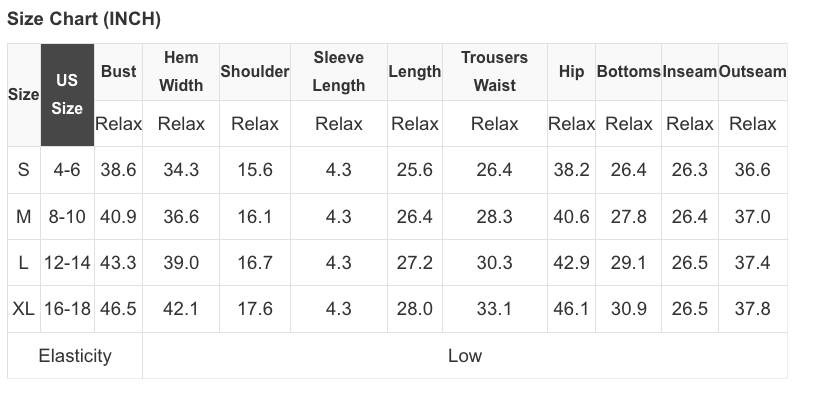Image resolution: width=814 pixels, height=400 pixels.
Task: Click the "Inseam" column header
Action: click(690, 72)
